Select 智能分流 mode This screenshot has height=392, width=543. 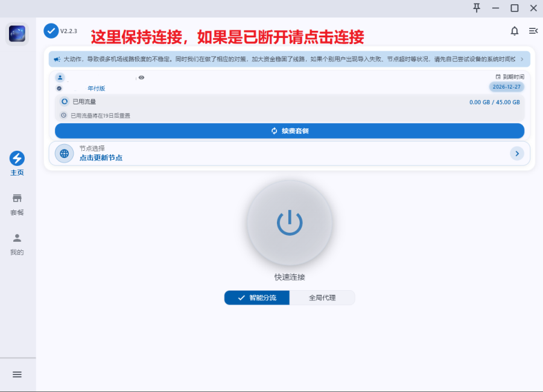[257, 297]
